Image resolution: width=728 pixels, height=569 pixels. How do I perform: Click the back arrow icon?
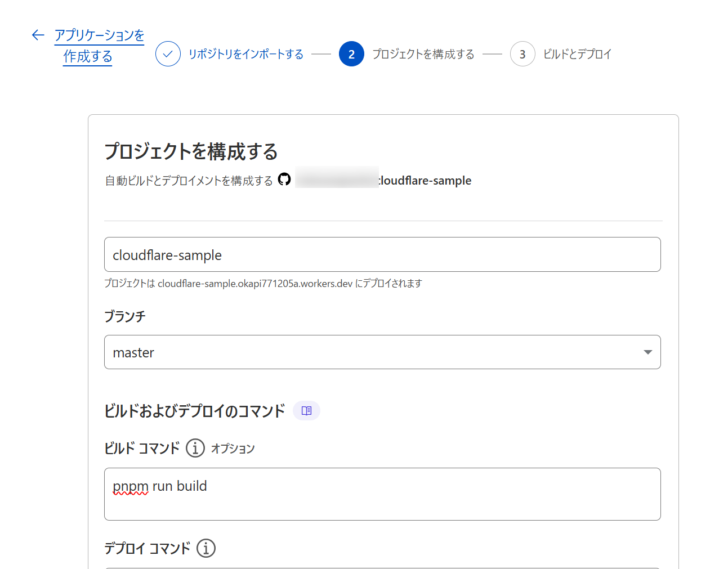(x=38, y=35)
